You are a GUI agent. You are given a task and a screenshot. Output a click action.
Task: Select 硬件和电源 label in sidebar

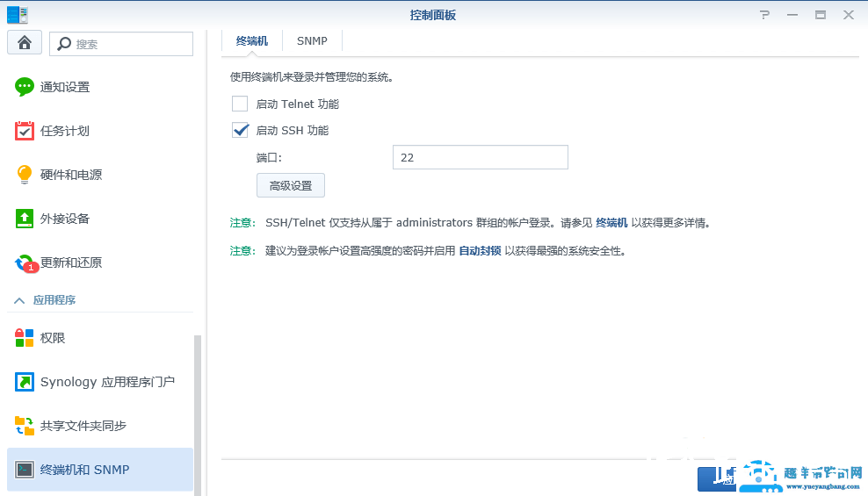[71, 175]
